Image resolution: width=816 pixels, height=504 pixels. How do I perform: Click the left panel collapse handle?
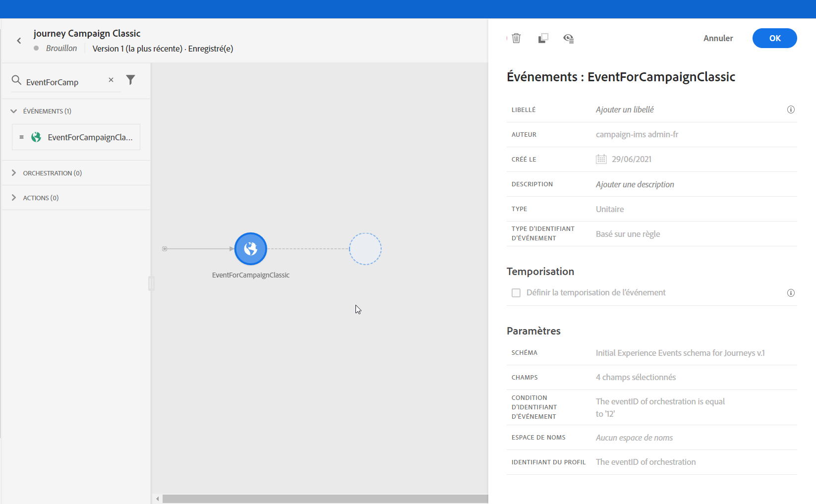[x=151, y=283]
